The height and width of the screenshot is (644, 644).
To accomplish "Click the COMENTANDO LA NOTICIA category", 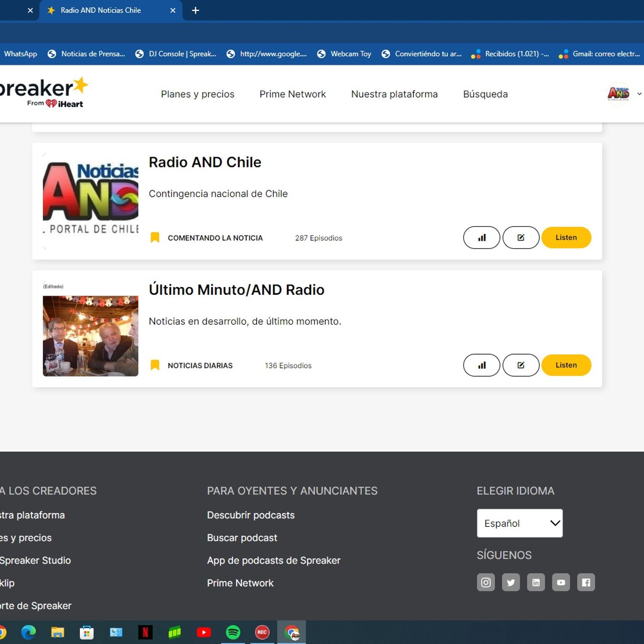I will pyautogui.click(x=215, y=238).
